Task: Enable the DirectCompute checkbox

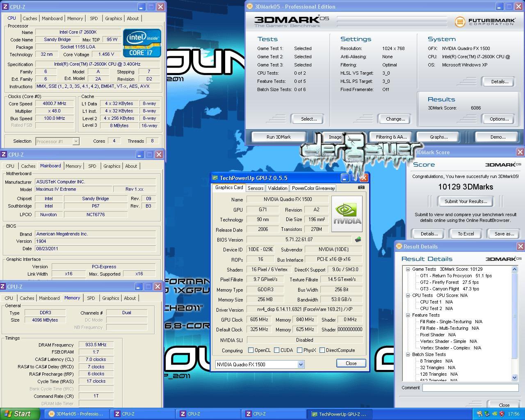Action: point(322,350)
